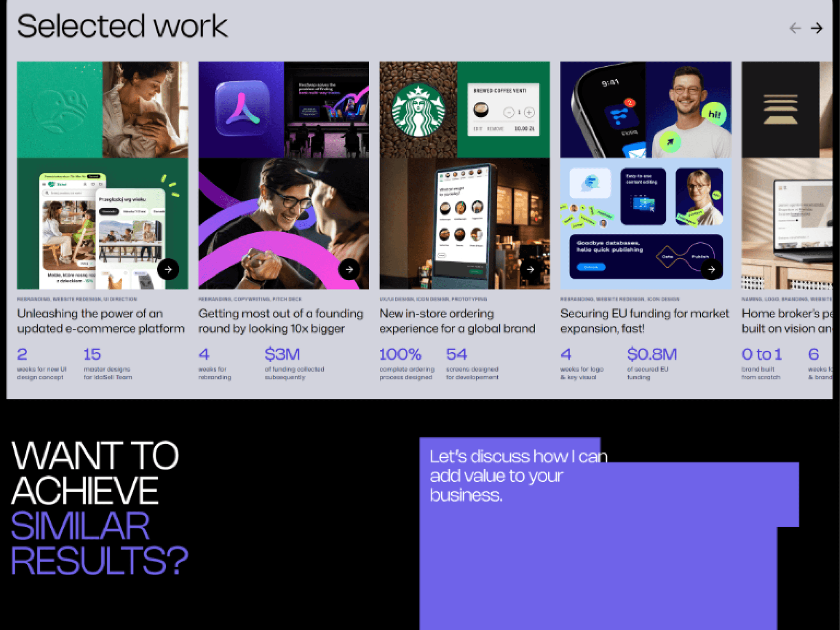This screenshot has height=630, width=840.
Task: Click the 'Selected work' heading
Action: point(122,26)
